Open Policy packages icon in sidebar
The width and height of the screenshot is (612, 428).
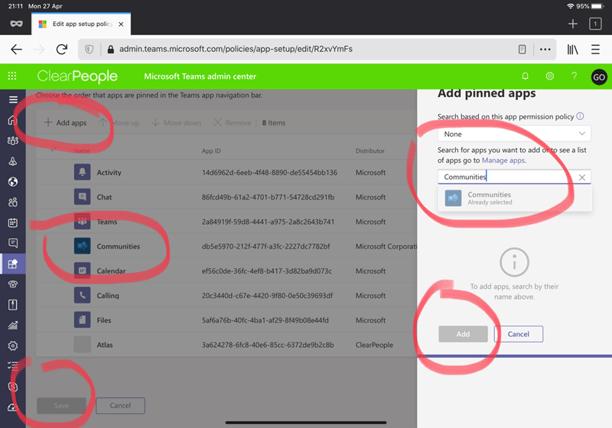13,305
